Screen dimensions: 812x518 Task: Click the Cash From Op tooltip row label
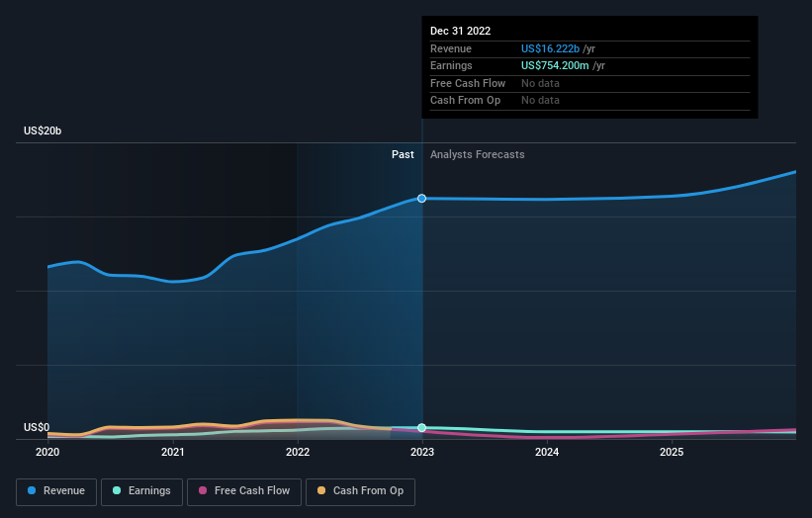(x=465, y=101)
